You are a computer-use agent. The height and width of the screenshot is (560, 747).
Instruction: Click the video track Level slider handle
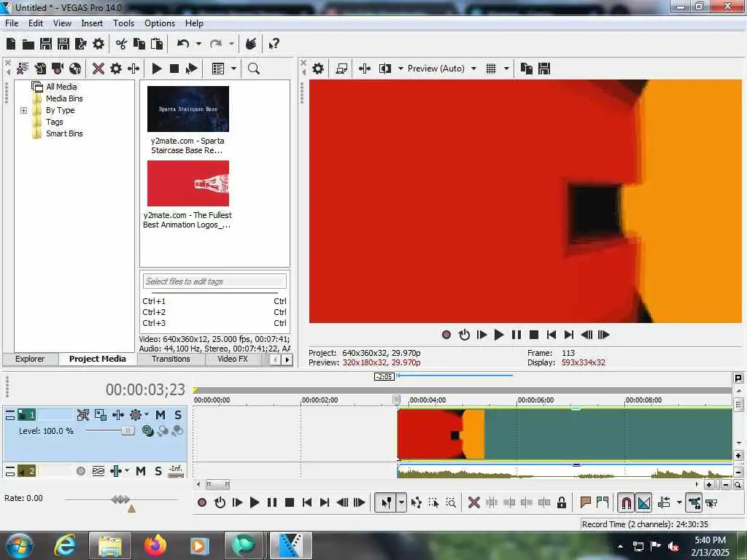coord(128,431)
